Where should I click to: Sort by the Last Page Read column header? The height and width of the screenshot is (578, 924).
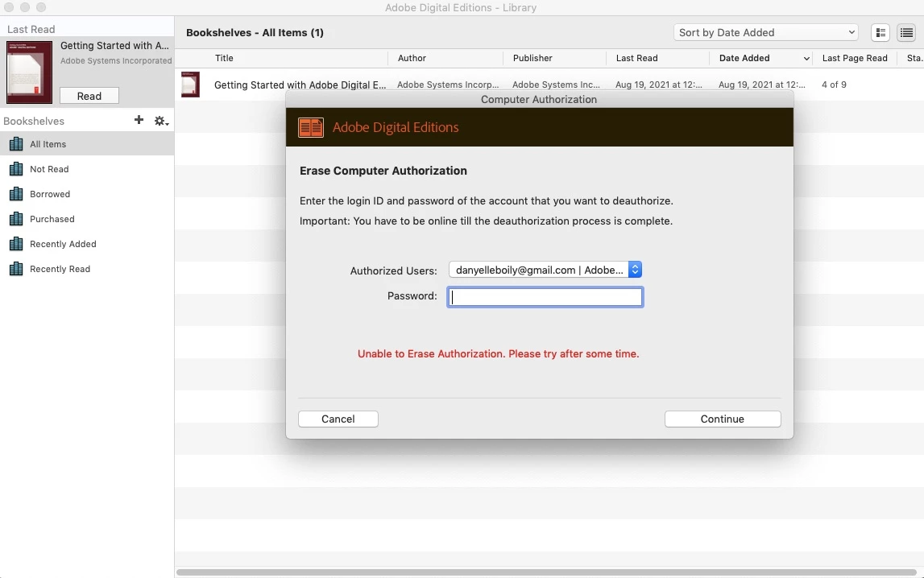[855, 58]
